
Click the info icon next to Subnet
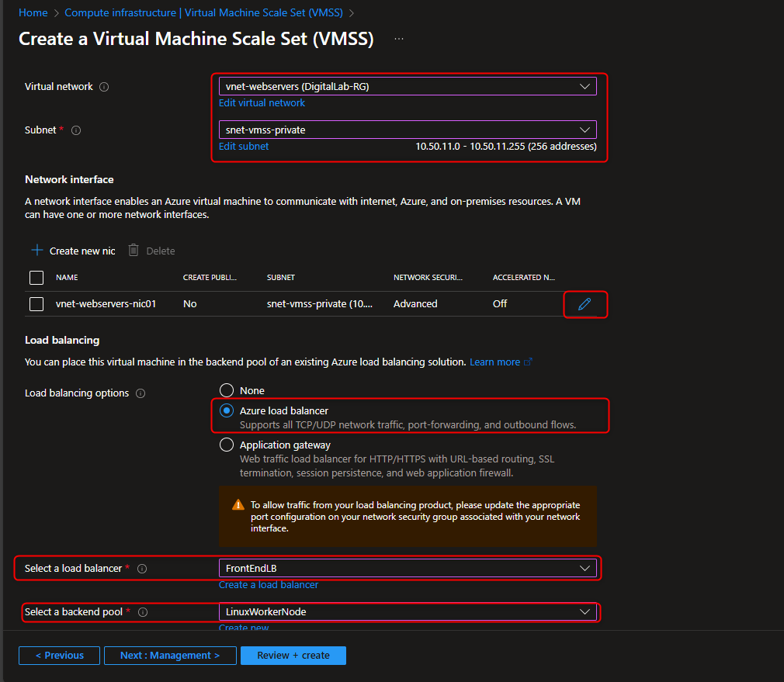pos(75,130)
